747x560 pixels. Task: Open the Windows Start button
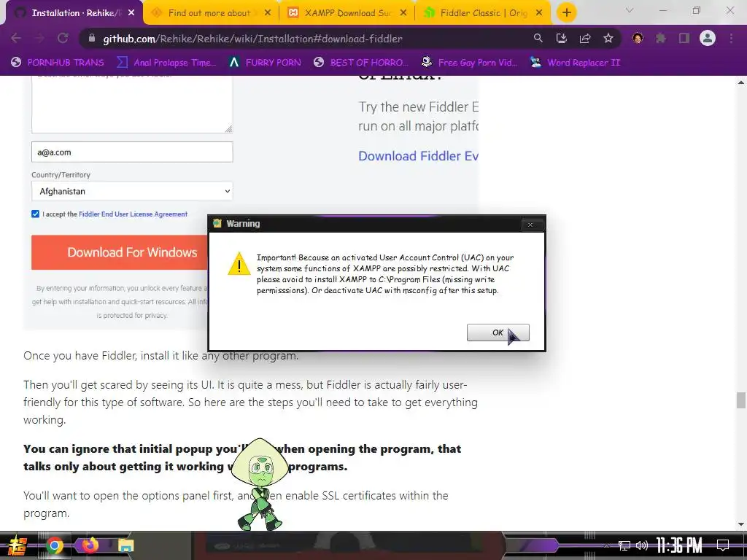coord(18,545)
